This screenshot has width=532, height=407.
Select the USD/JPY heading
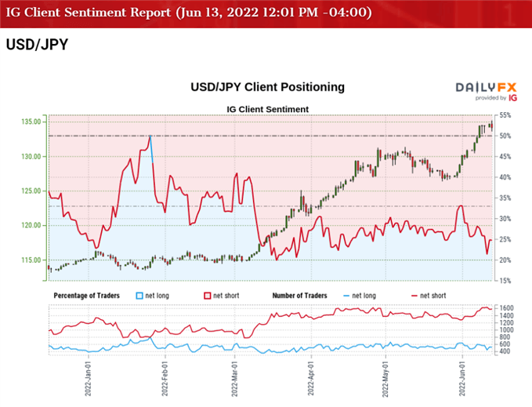[36, 45]
